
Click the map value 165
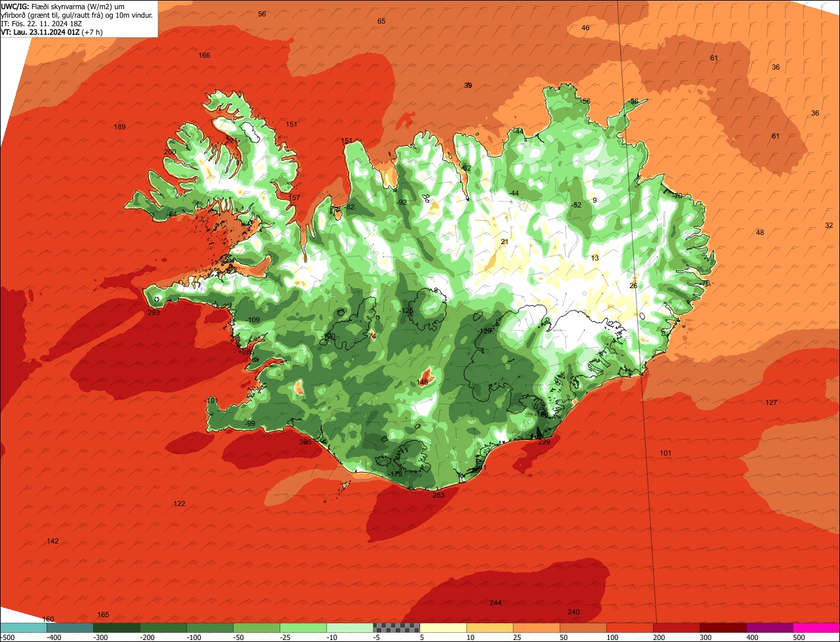(x=103, y=614)
